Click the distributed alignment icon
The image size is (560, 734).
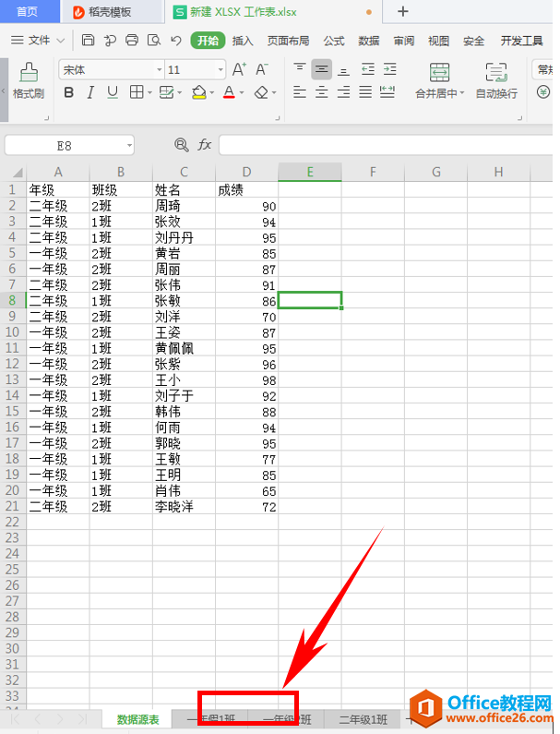point(387,92)
